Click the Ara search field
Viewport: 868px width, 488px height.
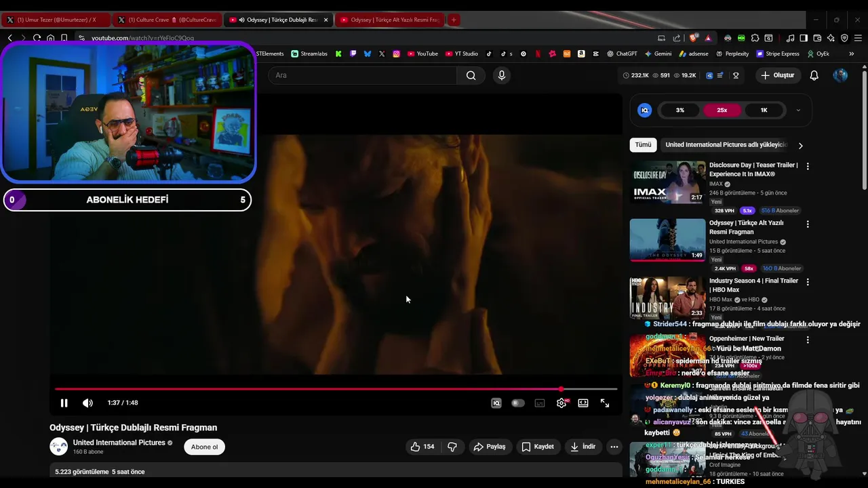tap(363, 75)
